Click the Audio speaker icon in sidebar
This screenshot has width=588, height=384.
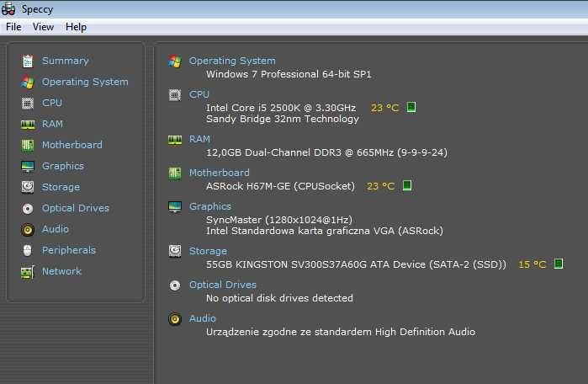[28, 229]
